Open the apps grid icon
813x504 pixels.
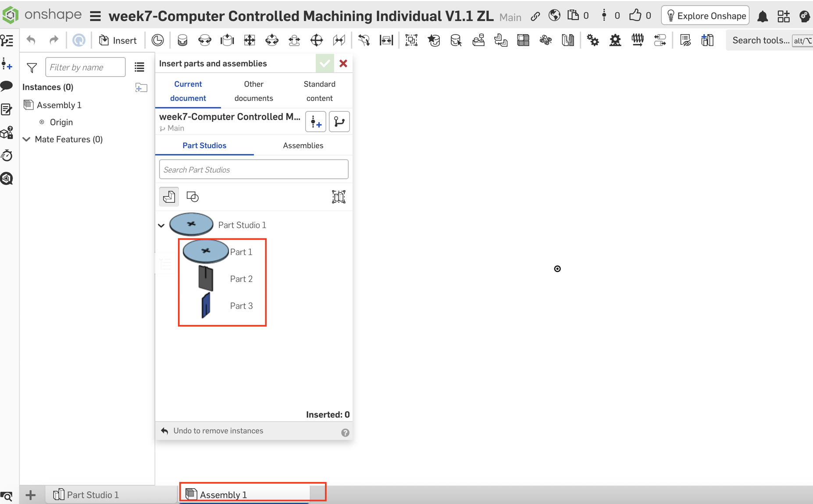click(x=784, y=16)
